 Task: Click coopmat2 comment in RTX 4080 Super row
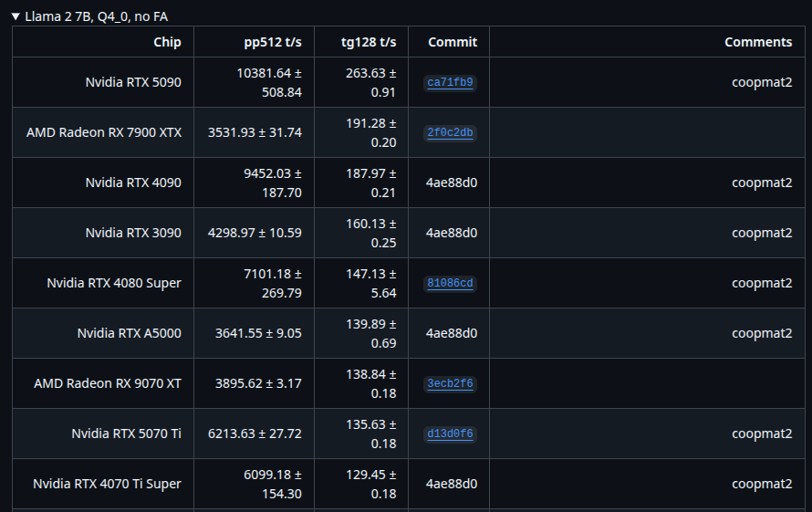[762, 283]
